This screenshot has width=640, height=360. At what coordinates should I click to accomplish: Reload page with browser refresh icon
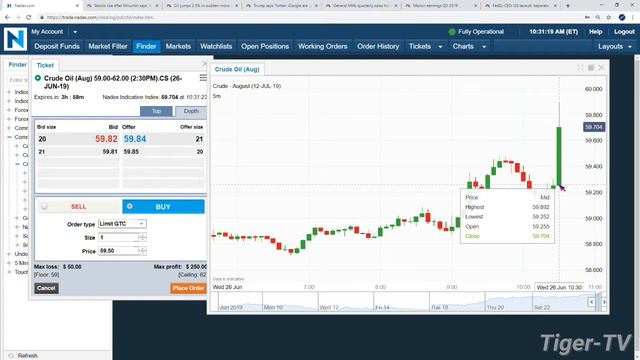click(x=29, y=17)
